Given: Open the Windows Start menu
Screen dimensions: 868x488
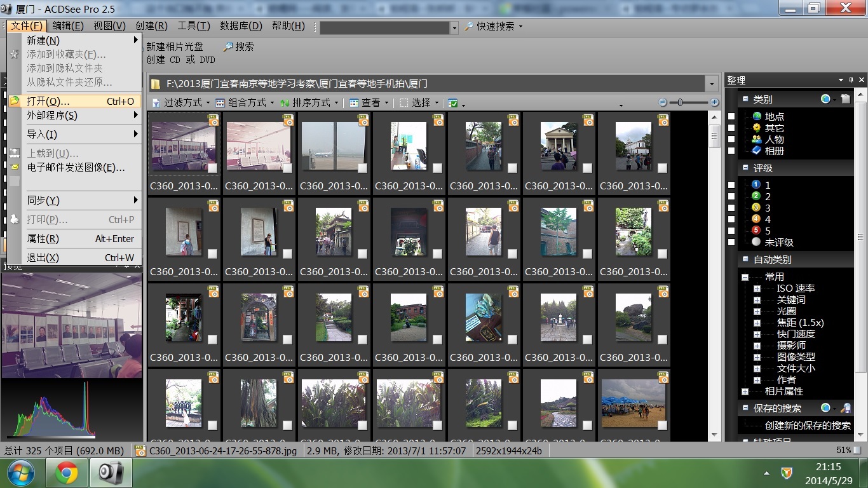Looking at the screenshot, I should tap(22, 473).
